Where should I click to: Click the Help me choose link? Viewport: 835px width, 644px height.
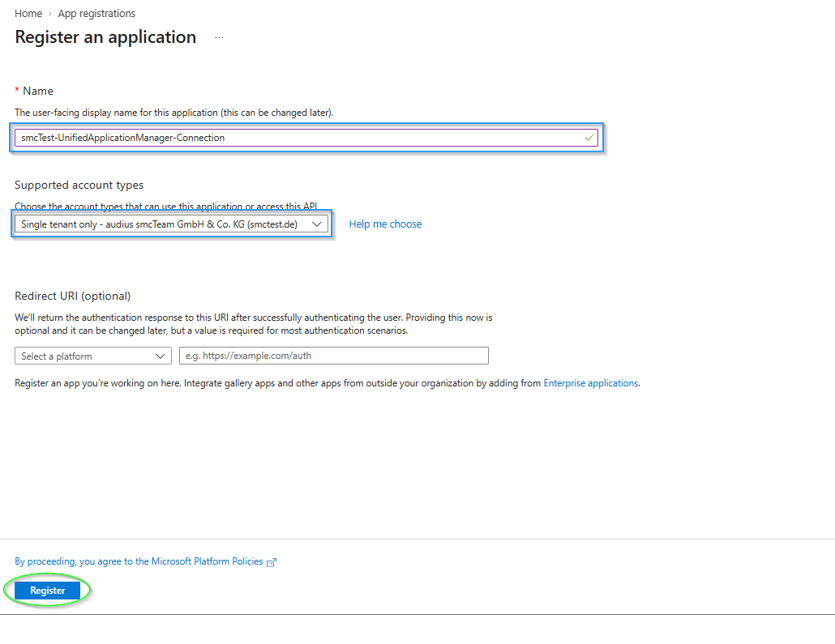[x=385, y=224]
